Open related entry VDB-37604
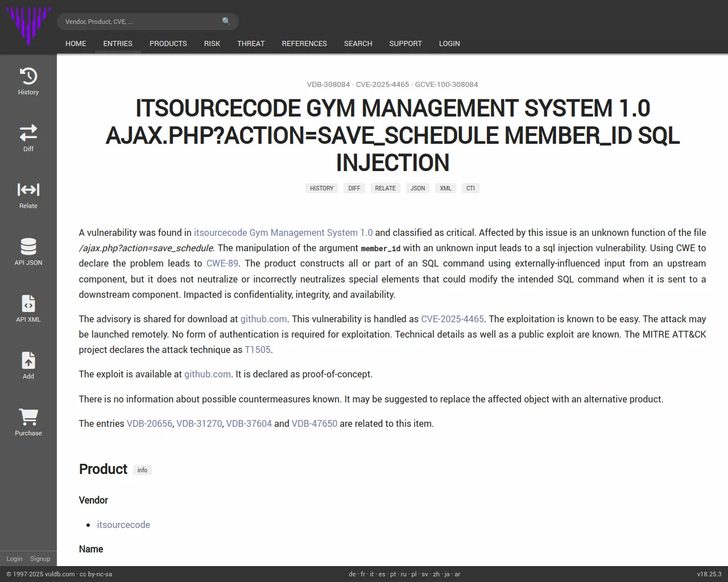 (x=249, y=423)
